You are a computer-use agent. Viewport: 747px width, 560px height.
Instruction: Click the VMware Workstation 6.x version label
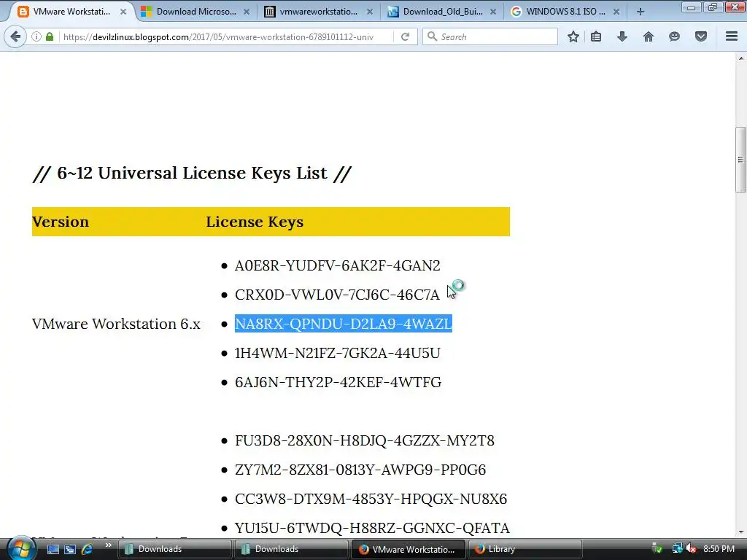[x=116, y=324]
